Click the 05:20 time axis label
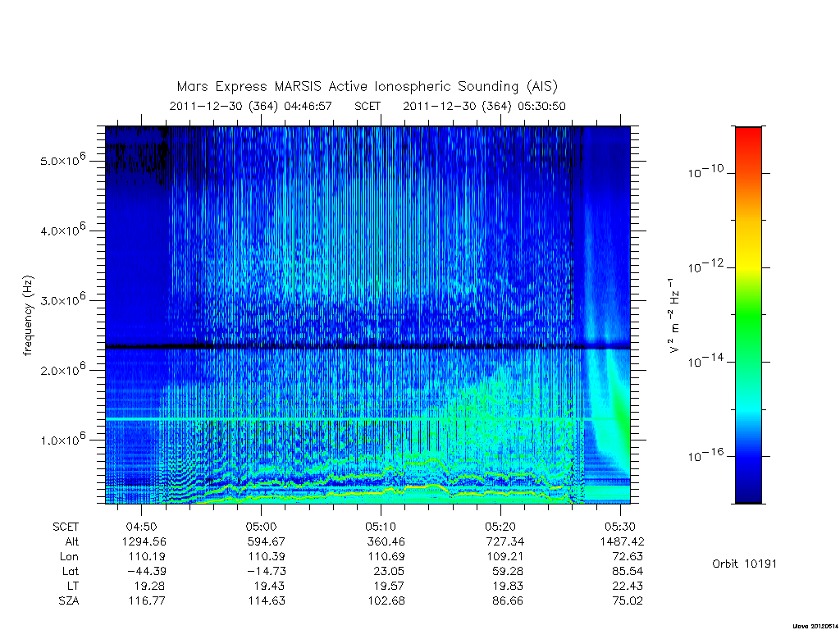Screen dimensions: 840x630 [500, 527]
